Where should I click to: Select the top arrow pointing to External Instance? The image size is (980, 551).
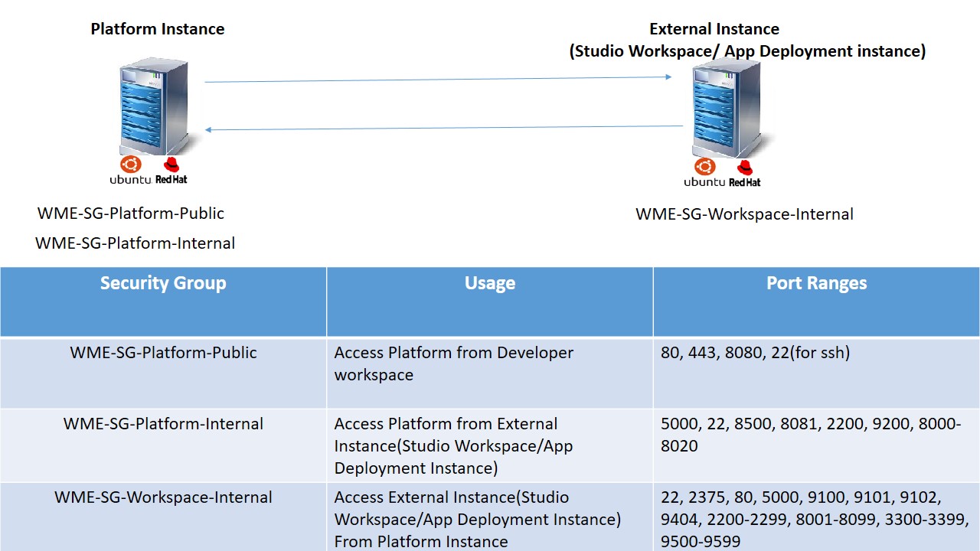(x=436, y=77)
